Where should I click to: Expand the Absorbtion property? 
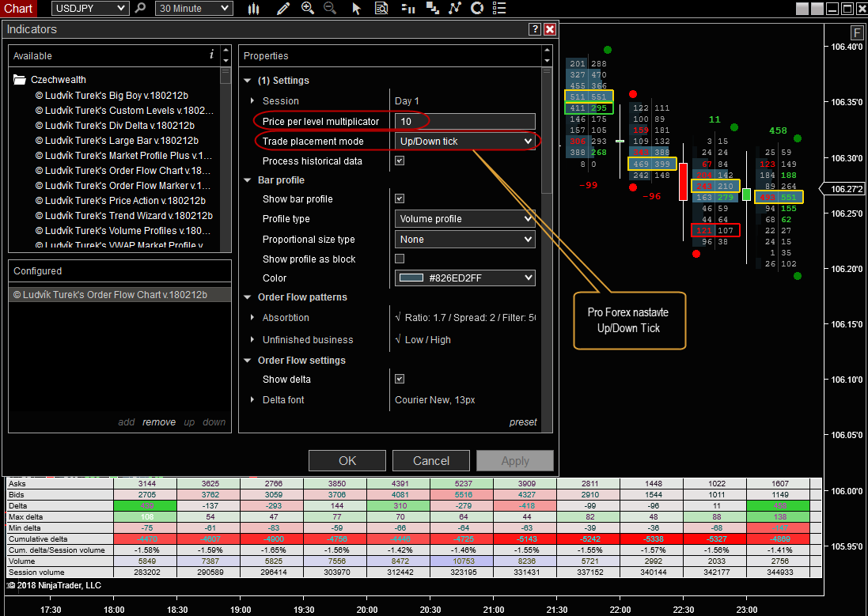coord(252,318)
